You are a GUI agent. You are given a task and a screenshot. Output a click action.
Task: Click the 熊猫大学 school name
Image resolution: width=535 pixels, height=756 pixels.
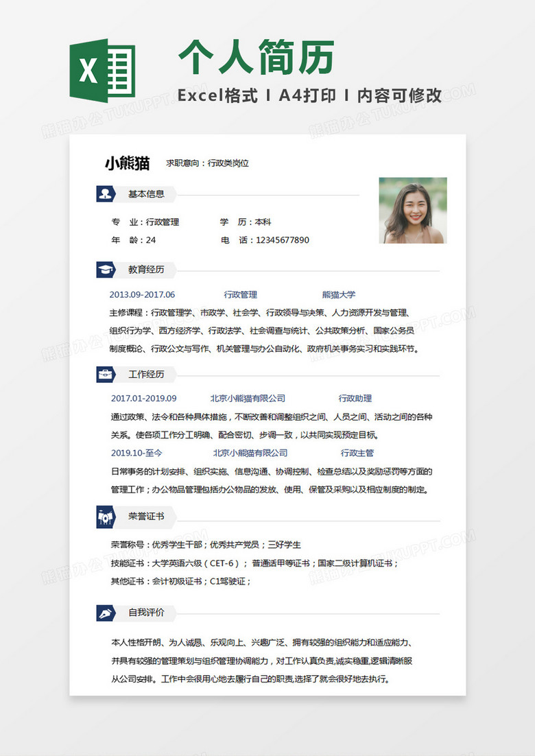coord(339,294)
